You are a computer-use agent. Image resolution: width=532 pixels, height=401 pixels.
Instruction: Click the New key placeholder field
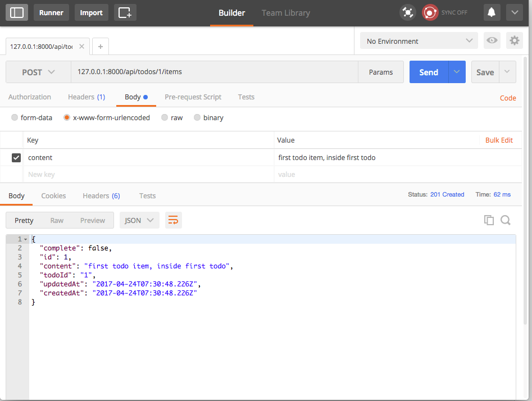click(x=149, y=174)
